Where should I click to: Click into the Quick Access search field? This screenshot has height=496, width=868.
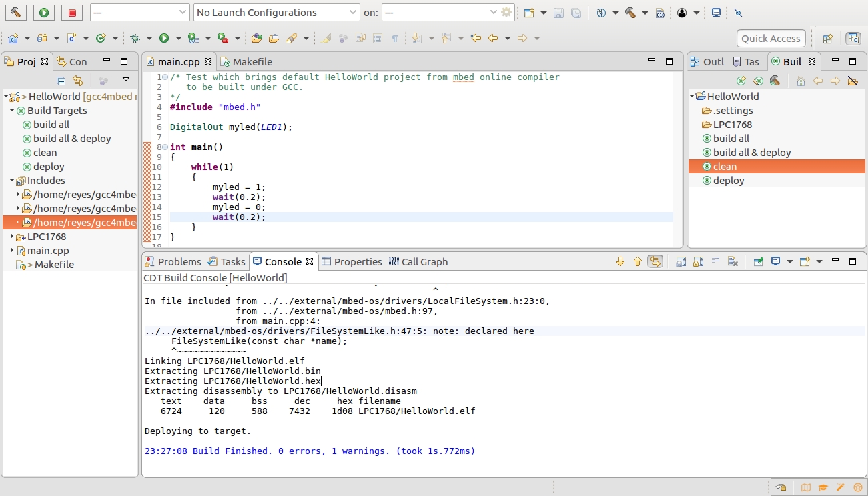(771, 39)
